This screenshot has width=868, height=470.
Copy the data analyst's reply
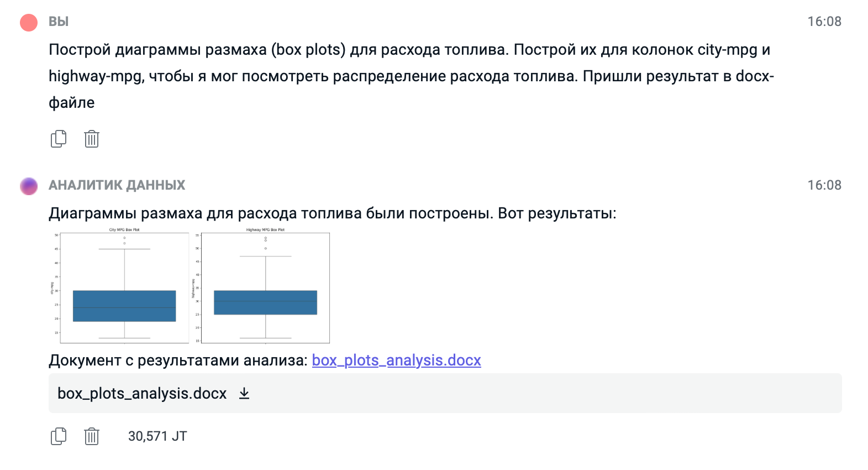tap(59, 436)
